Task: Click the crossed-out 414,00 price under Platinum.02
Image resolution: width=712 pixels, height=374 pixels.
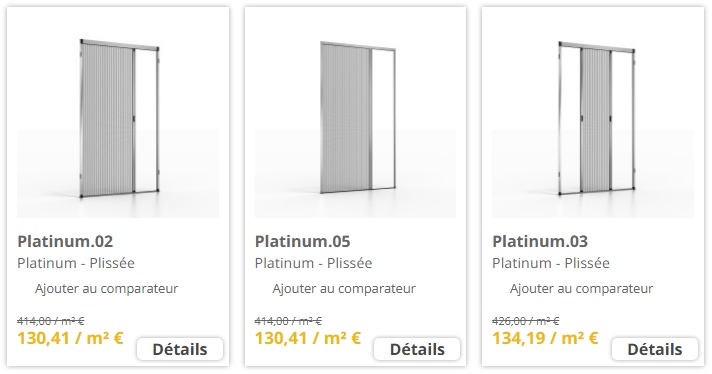Action: click(x=51, y=321)
